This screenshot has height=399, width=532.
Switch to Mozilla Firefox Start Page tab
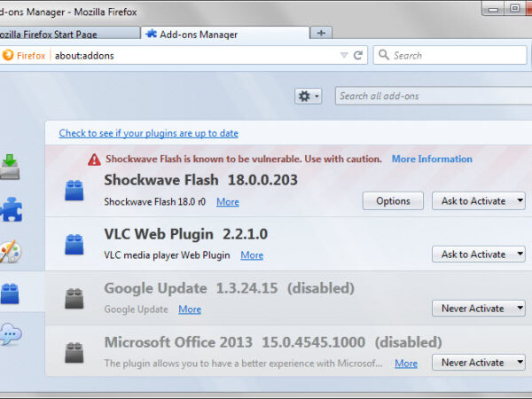[66, 34]
